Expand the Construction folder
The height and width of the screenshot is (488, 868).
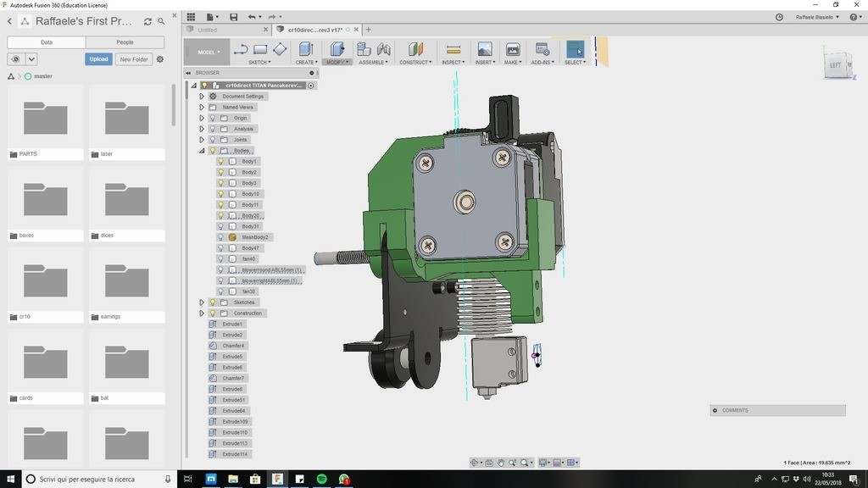pos(202,313)
